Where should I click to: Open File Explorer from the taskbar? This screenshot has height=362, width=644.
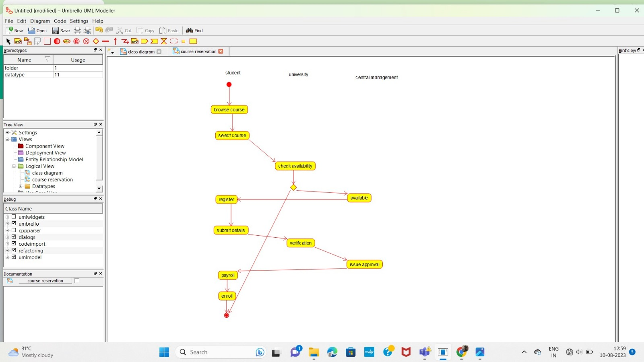[x=314, y=352]
